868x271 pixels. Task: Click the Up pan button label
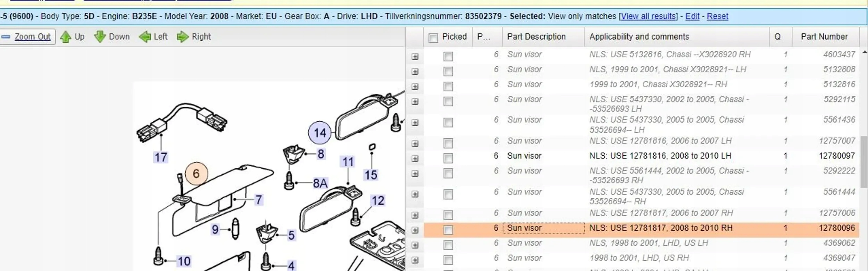(80, 36)
